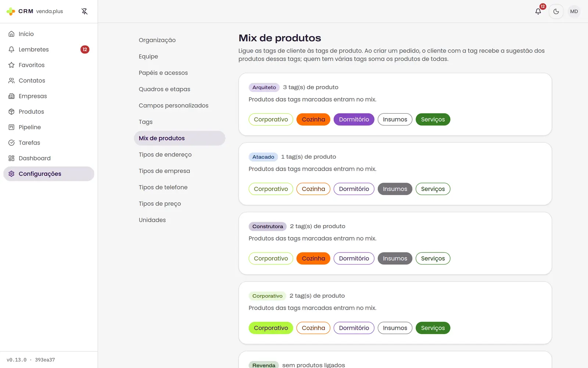Disable Serviços tag in Corporativo card

[433, 328]
